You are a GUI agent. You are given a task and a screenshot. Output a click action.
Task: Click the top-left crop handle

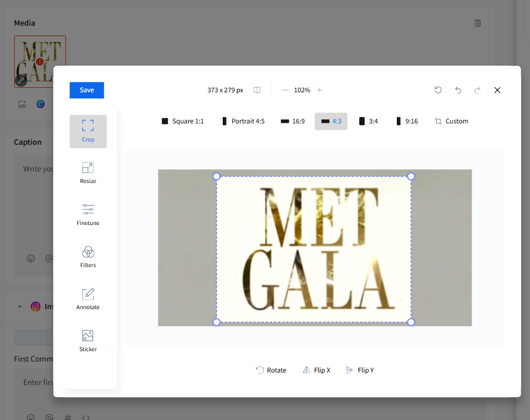tap(217, 176)
